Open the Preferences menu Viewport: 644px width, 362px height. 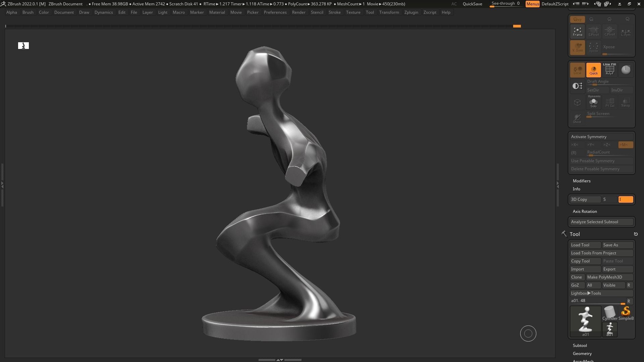coord(275,12)
